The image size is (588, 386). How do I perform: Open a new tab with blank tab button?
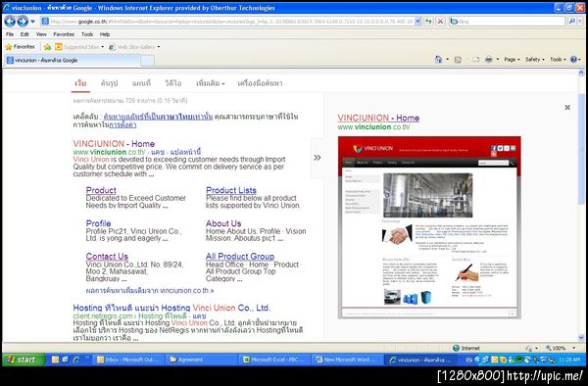click(x=147, y=61)
